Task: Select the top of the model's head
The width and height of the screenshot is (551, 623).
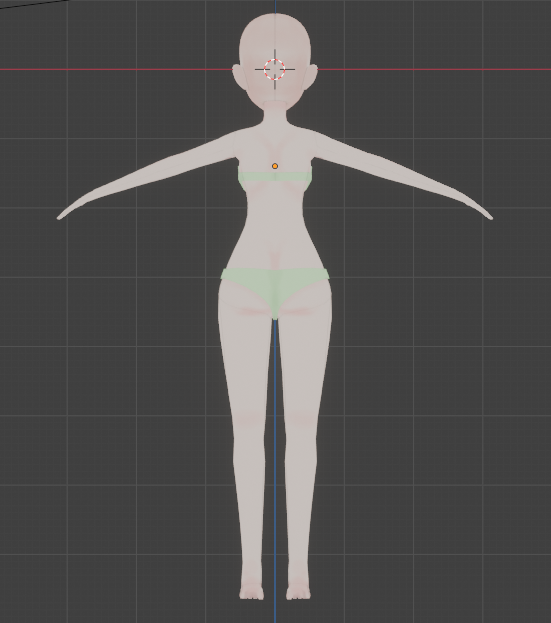Action: (x=275, y=18)
